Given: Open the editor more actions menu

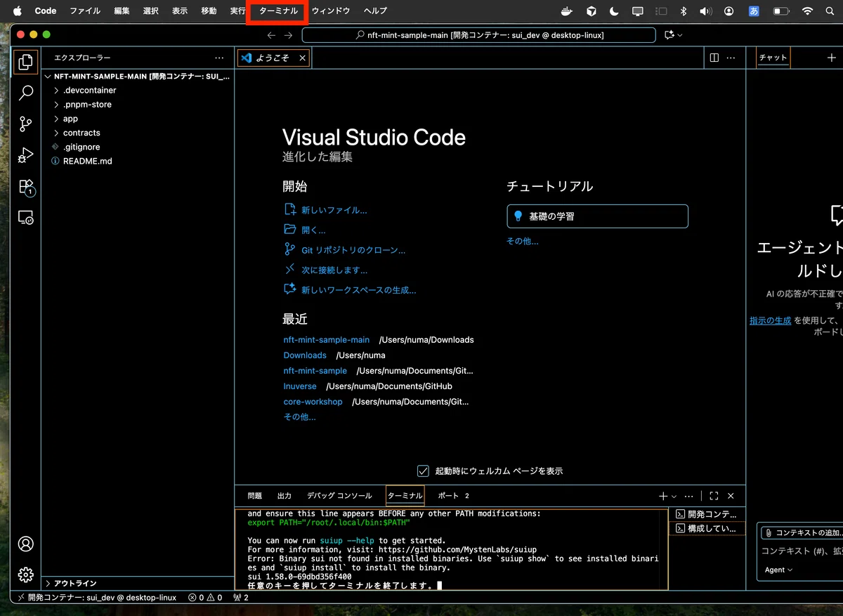Looking at the screenshot, I should [731, 58].
